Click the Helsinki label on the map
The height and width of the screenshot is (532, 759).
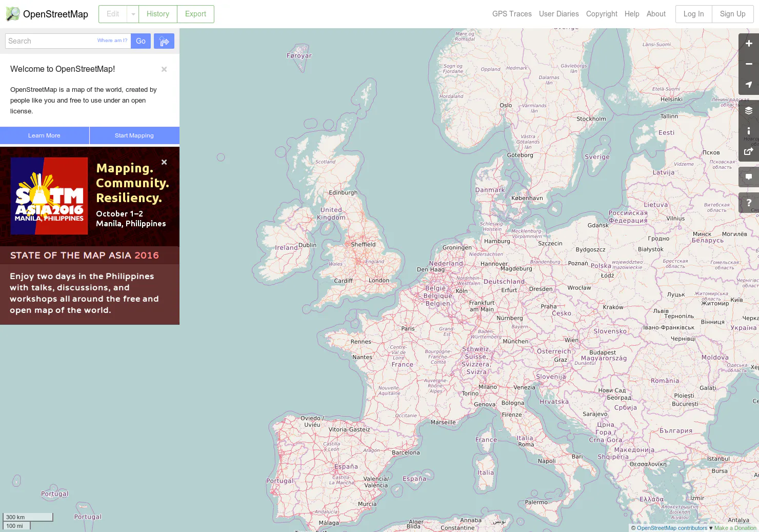click(672, 100)
